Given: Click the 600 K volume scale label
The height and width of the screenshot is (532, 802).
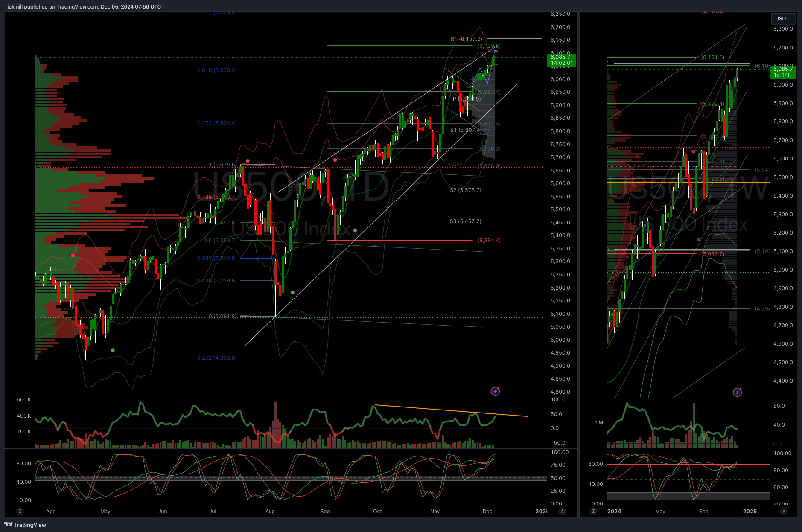Looking at the screenshot, I should click(x=24, y=400).
